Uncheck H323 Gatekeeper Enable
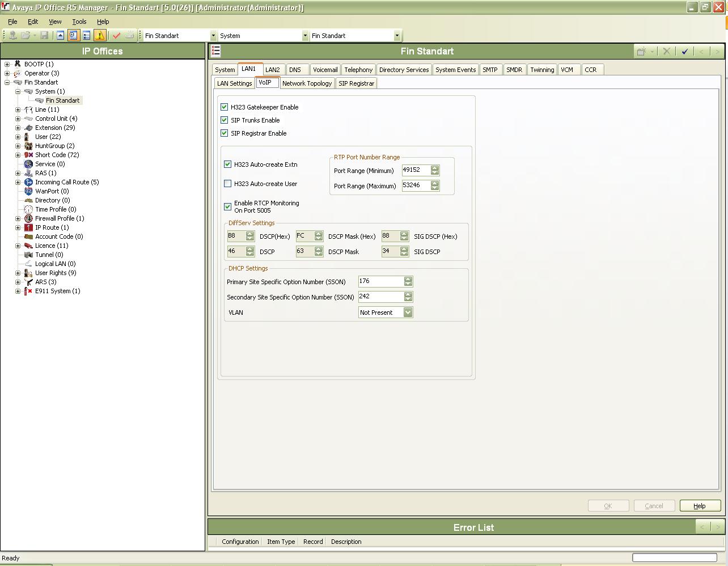The height and width of the screenshot is (566, 728). point(224,107)
